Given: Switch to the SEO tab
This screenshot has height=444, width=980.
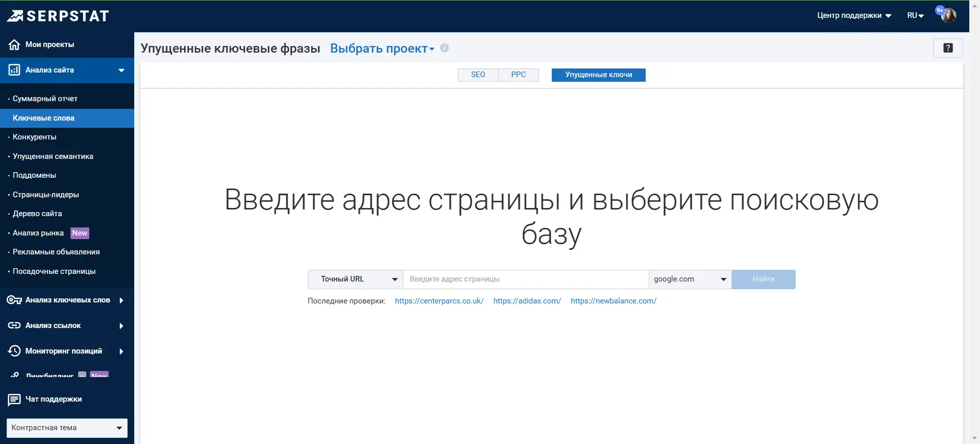Looking at the screenshot, I should click(478, 75).
